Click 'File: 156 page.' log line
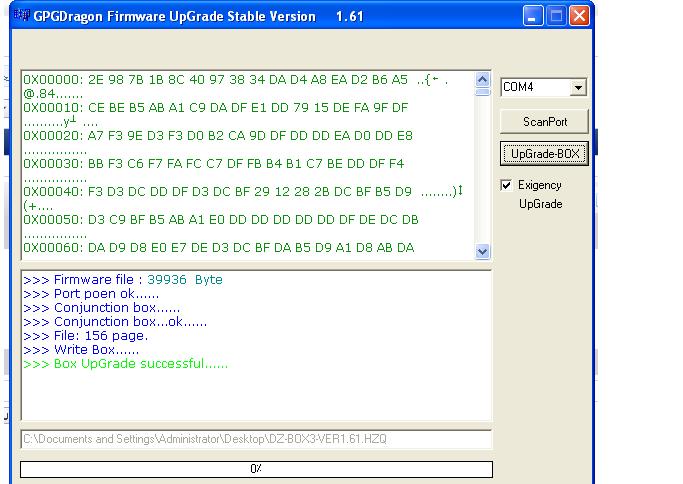Image resolution: width=683 pixels, height=484 pixels. tap(85, 335)
